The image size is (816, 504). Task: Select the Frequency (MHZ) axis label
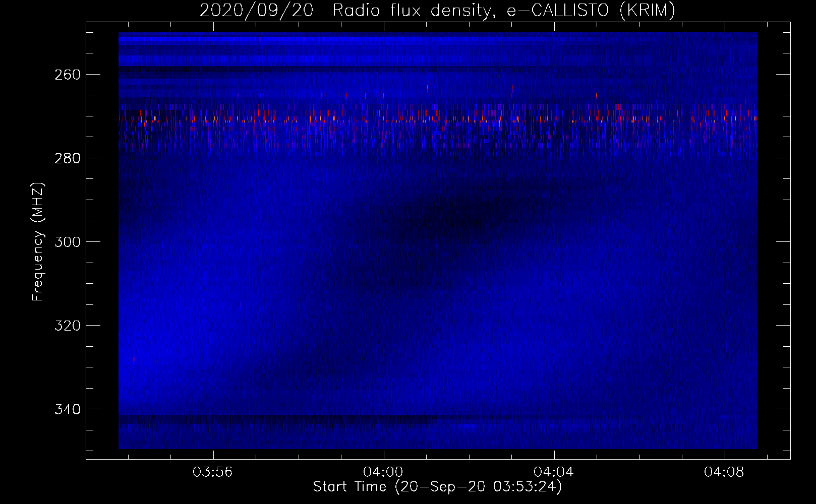point(38,241)
